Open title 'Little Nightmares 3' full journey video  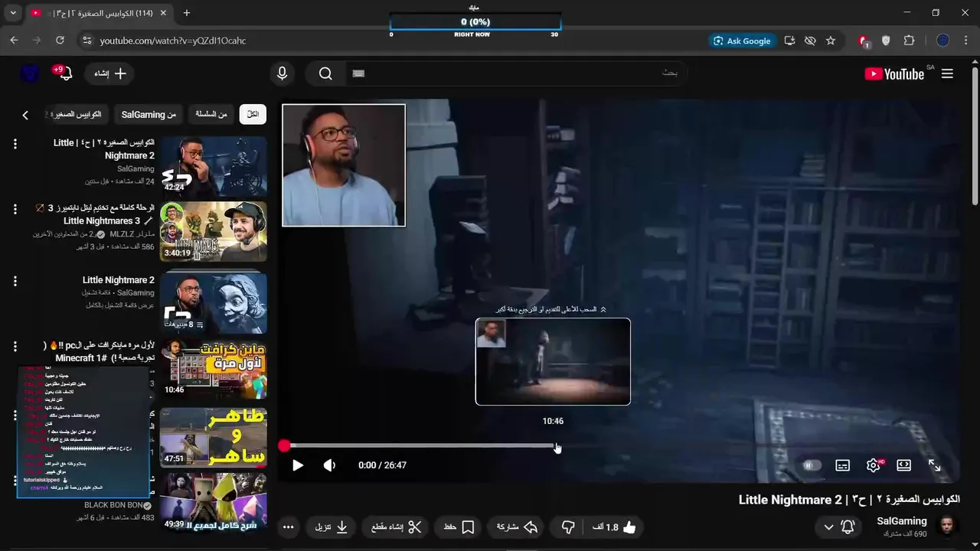96,214
